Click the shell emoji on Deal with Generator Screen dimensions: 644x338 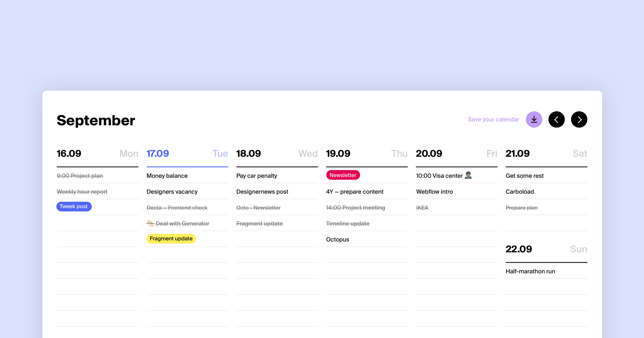(x=150, y=223)
